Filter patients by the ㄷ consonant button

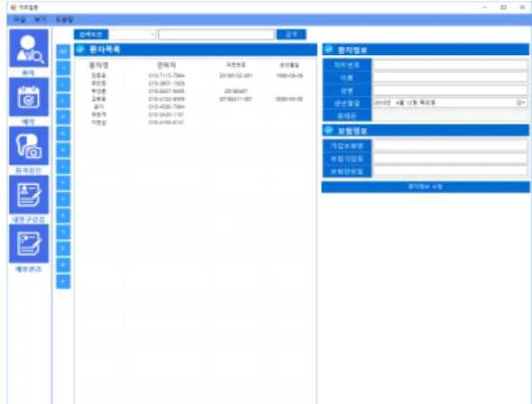point(63,101)
